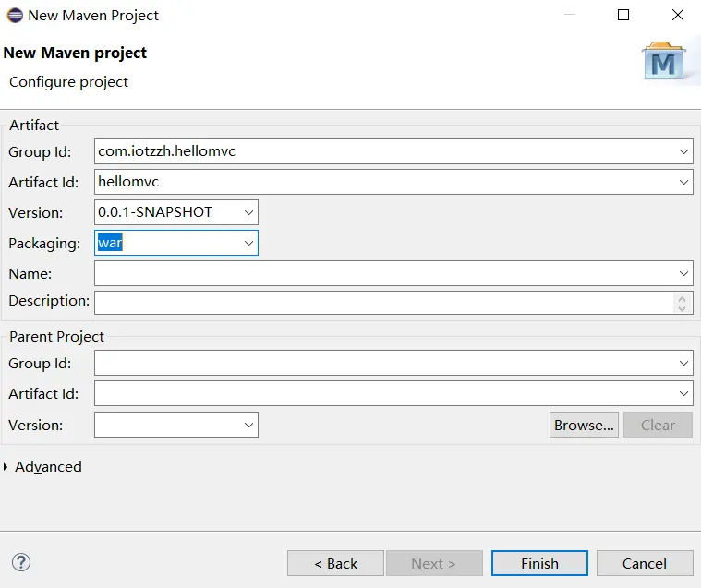The width and height of the screenshot is (701, 588).
Task: Open the Parent Project Artifact Id dropdown arrow
Action: point(683,393)
